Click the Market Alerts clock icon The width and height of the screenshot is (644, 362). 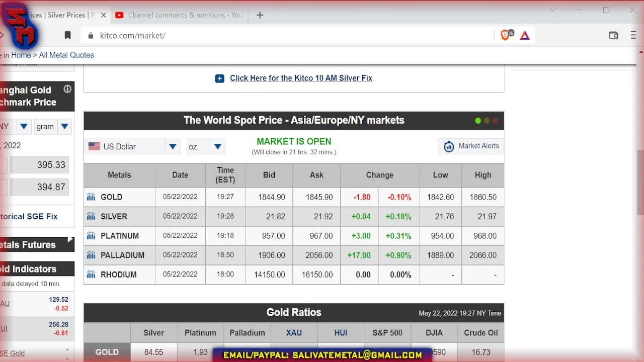pos(449,146)
